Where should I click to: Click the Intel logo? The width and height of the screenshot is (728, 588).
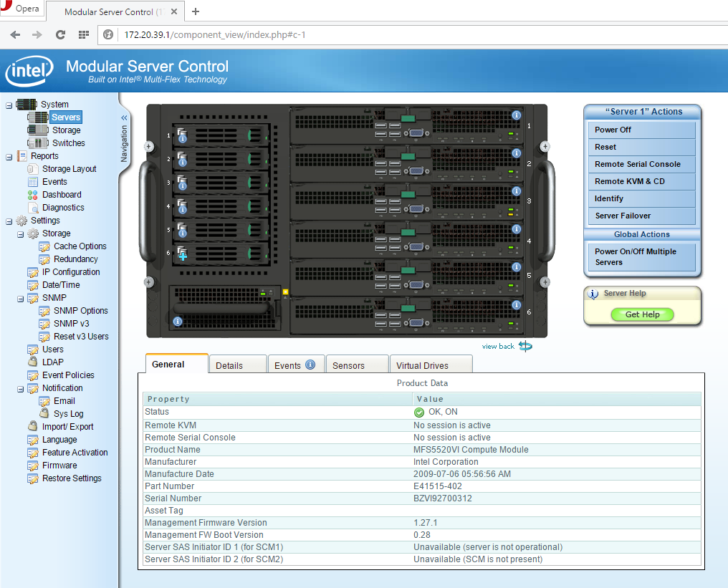pyautogui.click(x=29, y=71)
